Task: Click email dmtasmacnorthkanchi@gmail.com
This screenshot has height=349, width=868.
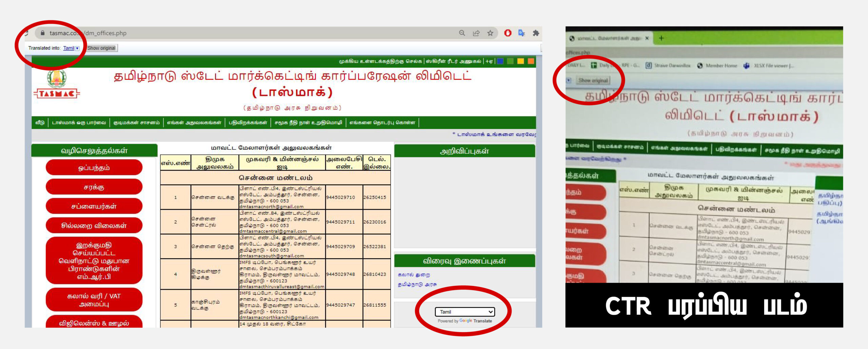Action: point(279,317)
